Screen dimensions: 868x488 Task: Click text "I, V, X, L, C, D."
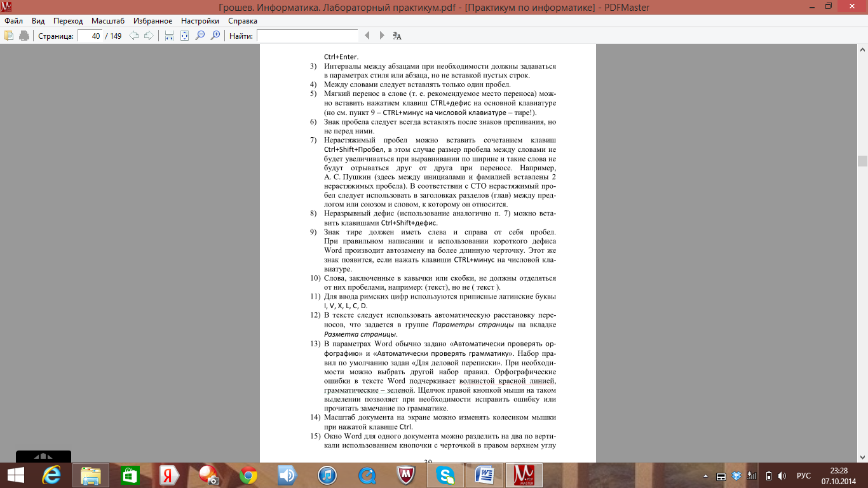[346, 306]
